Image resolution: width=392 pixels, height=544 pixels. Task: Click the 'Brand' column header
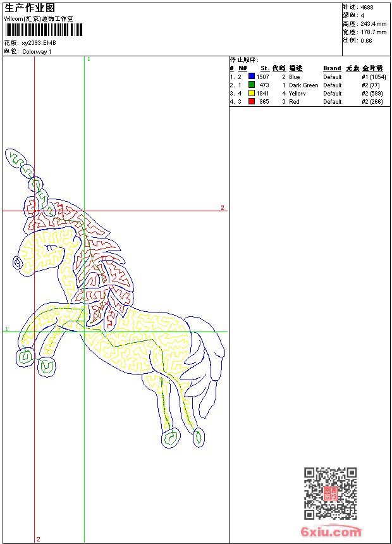pos(332,68)
